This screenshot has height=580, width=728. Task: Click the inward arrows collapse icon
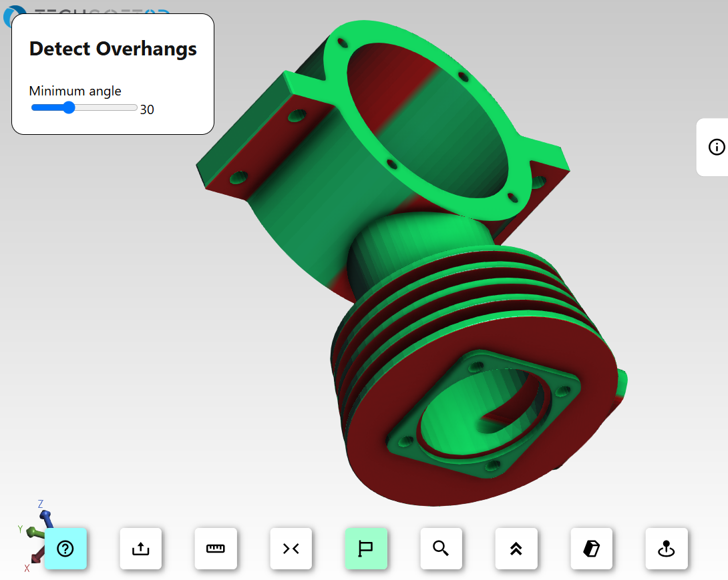coord(291,549)
